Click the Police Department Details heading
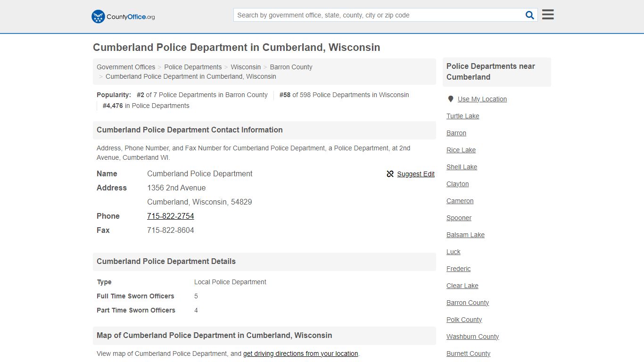This screenshot has width=644, height=362. tap(166, 261)
